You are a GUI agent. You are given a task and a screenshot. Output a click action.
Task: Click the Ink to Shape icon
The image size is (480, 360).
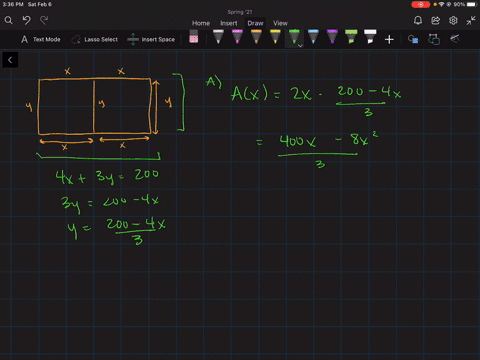434,39
